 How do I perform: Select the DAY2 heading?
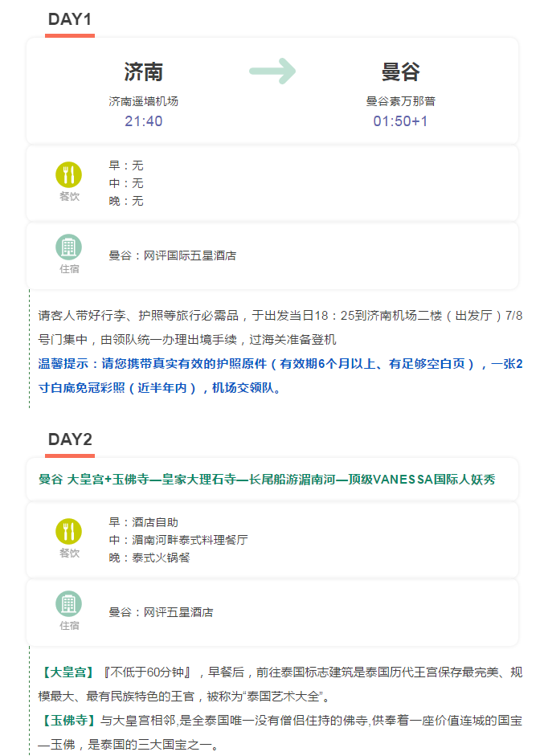tap(70, 439)
